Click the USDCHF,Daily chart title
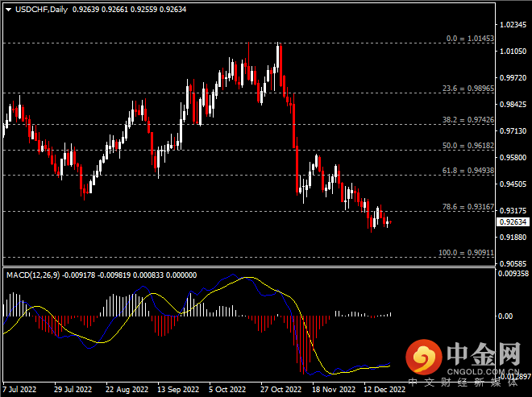 pyautogui.click(x=40, y=8)
